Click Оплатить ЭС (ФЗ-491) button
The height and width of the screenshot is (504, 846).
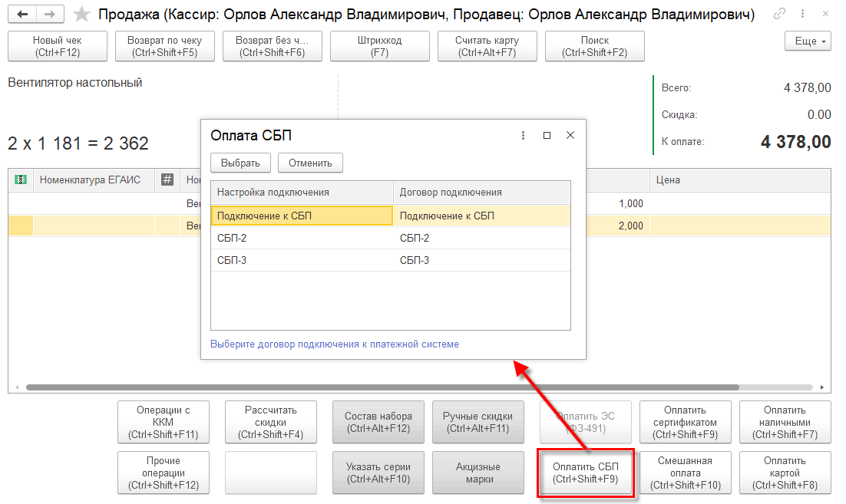pos(586,422)
